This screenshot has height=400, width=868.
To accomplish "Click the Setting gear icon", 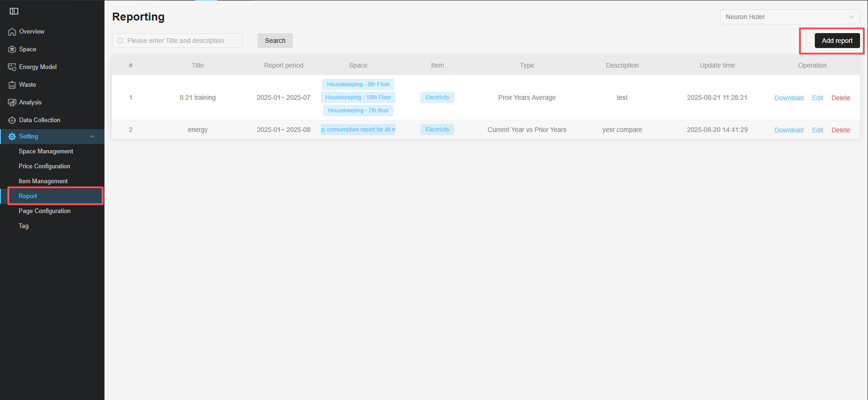I will (x=12, y=137).
